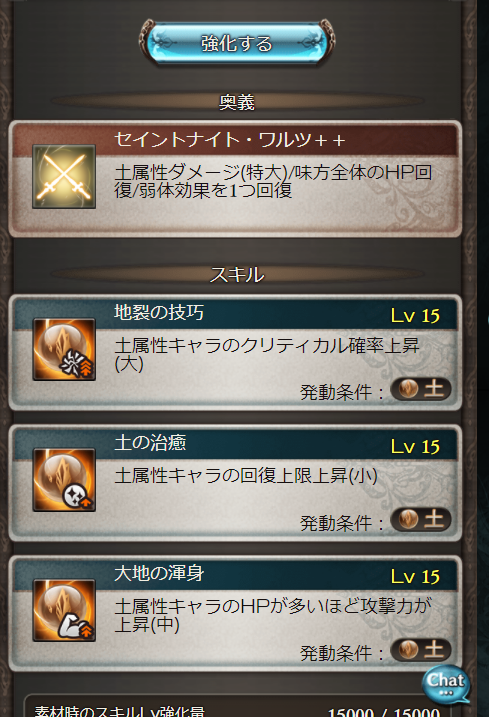This screenshot has width=489, height=717.
Task: Click the 大地の渾身 skill name header
Action: (159, 573)
